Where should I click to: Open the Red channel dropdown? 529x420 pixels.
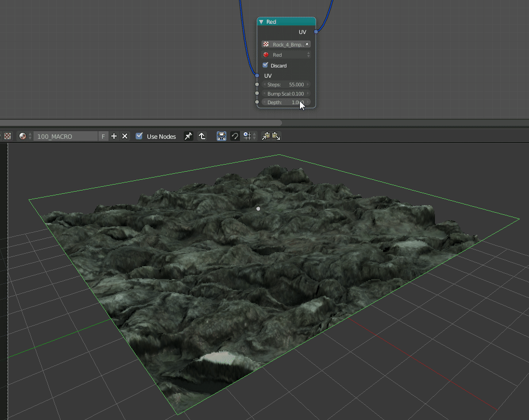tap(286, 55)
